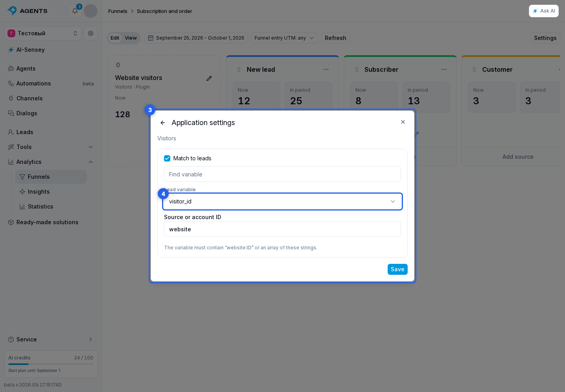
Task: Open the visitor_id lead variable dropdown
Action: (282, 201)
